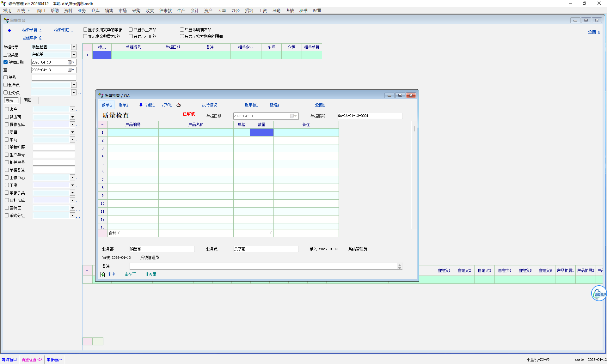Expand the 操作仓库 combo box
607x364 pixels.
(72, 124)
